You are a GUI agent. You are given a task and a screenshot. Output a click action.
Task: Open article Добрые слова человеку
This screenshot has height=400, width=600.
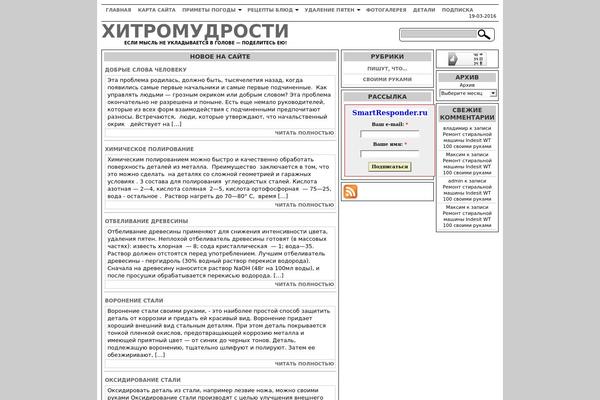pos(146,70)
